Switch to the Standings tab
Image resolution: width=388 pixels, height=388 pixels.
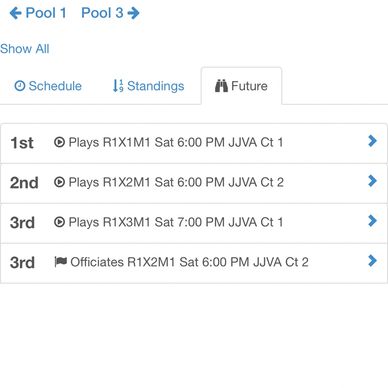click(148, 86)
